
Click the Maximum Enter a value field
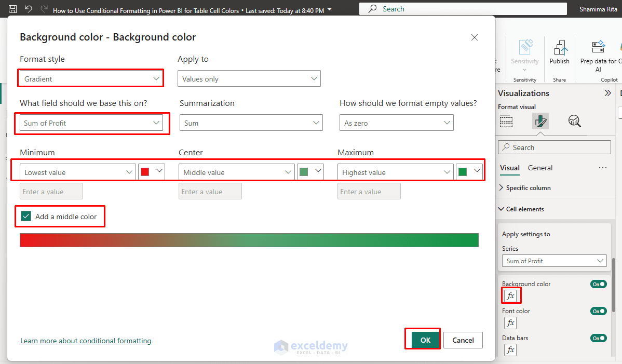pos(369,191)
